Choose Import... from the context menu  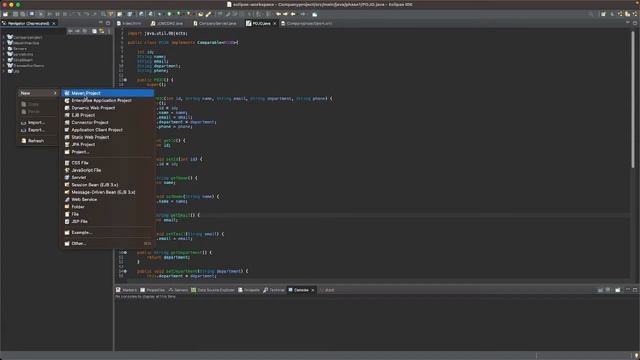(38, 122)
